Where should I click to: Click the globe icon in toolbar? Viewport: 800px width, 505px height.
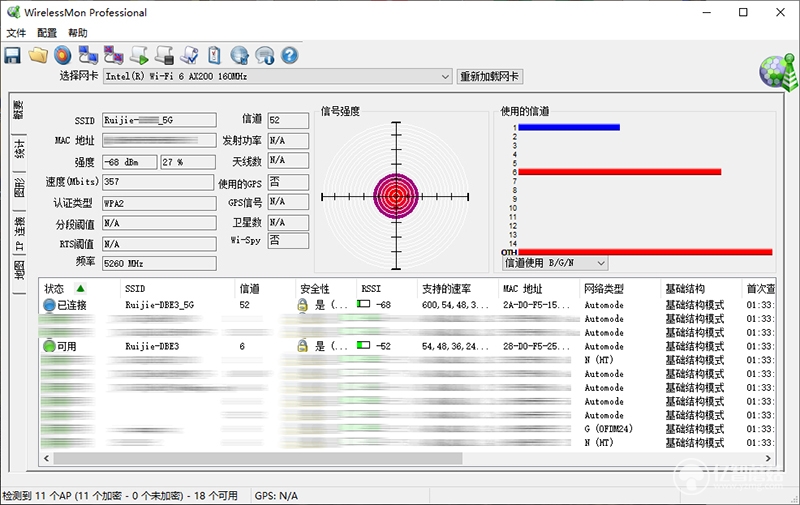[x=239, y=55]
